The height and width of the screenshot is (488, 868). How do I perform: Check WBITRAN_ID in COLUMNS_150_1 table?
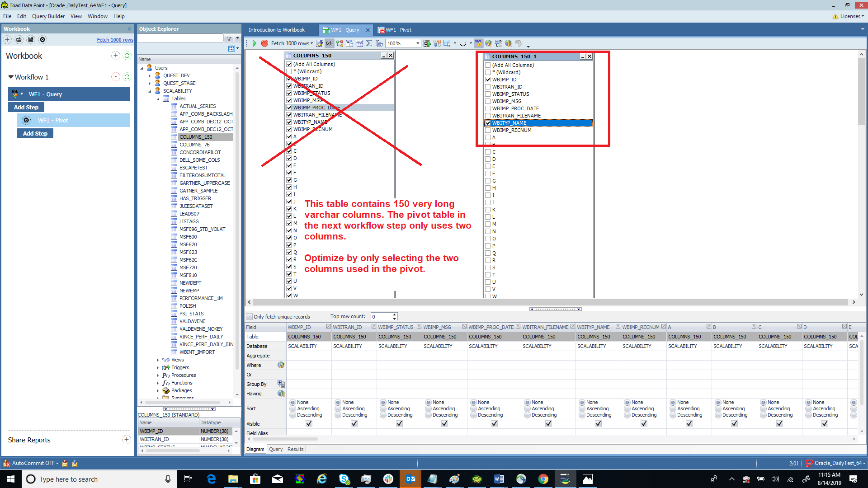click(x=488, y=87)
